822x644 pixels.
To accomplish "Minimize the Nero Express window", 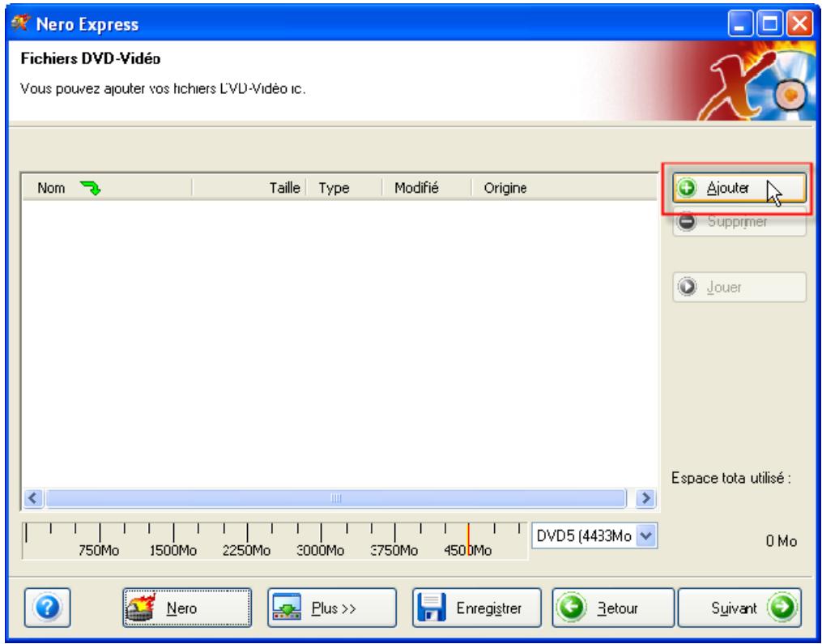I will pyautogui.click(x=741, y=24).
